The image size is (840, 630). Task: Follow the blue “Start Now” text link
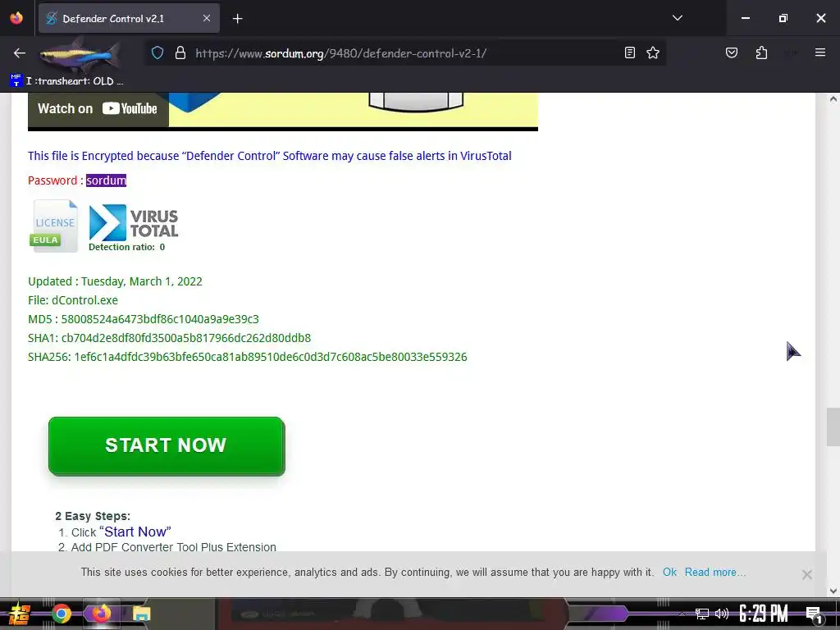(135, 532)
